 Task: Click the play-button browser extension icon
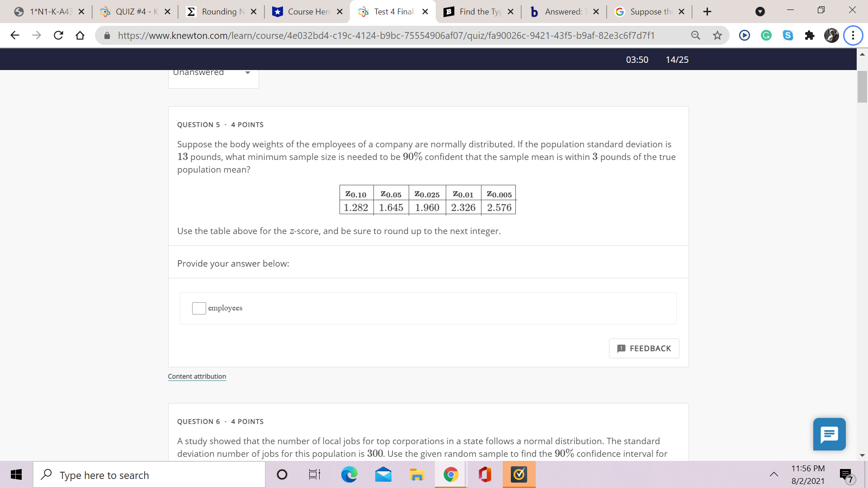coord(744,35)
